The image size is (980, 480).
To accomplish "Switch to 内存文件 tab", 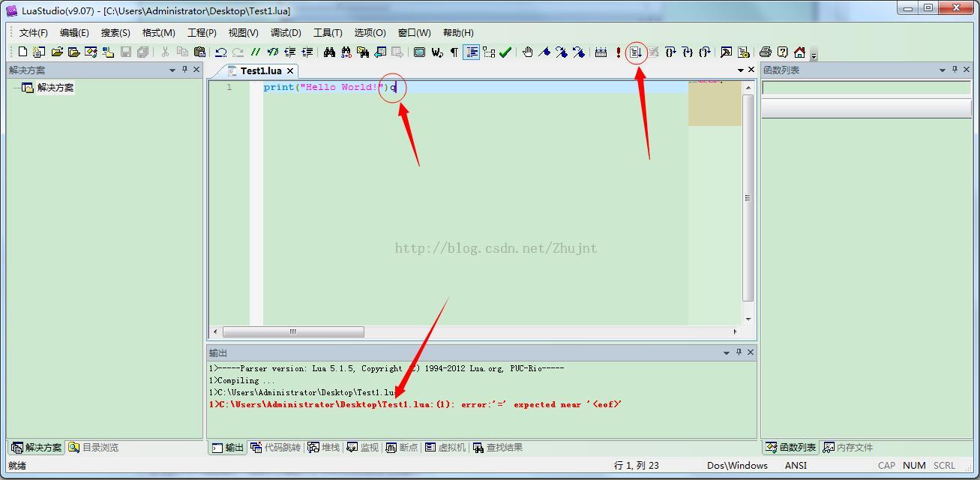I will (x=848, y=447).
